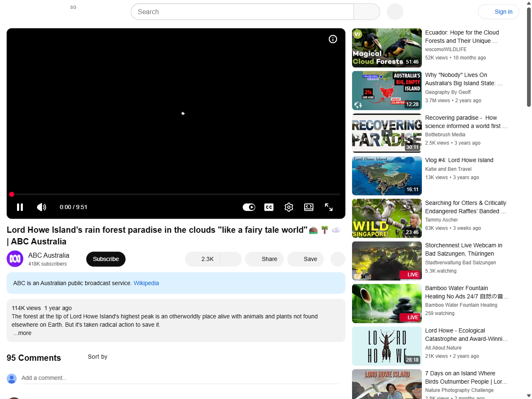
Task: Open Bamboo Water Fountain live thumbnail
Action: click(387, 303)
